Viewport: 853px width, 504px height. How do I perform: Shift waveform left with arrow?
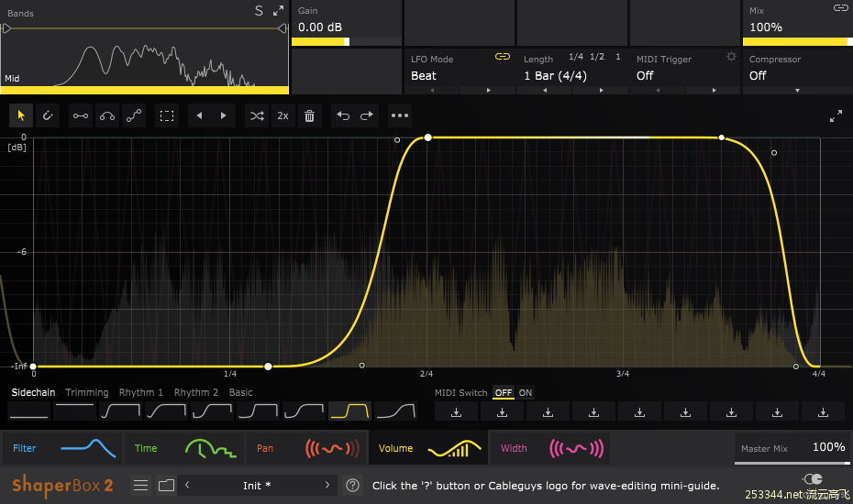200,115
